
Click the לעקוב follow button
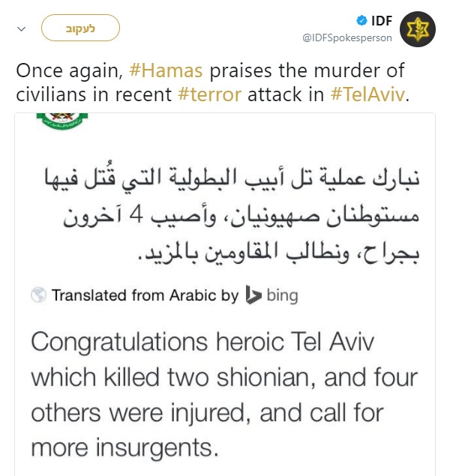point(80,28)
